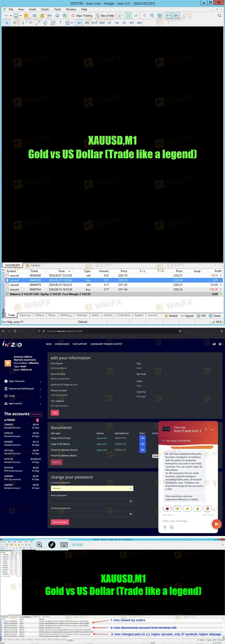Click the Download accounts button

click(x=36, y=414)
